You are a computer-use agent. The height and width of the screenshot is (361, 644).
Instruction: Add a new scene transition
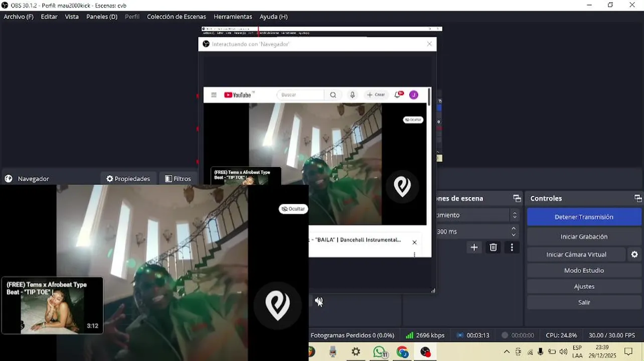pyautogui.click(x=474, y=247)
